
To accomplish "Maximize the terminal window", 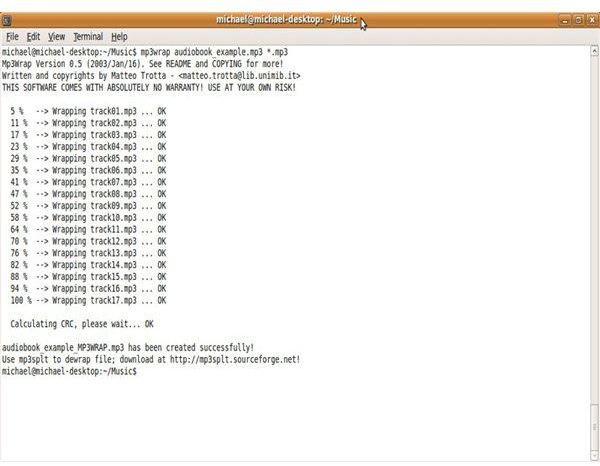I will [579, 20].
